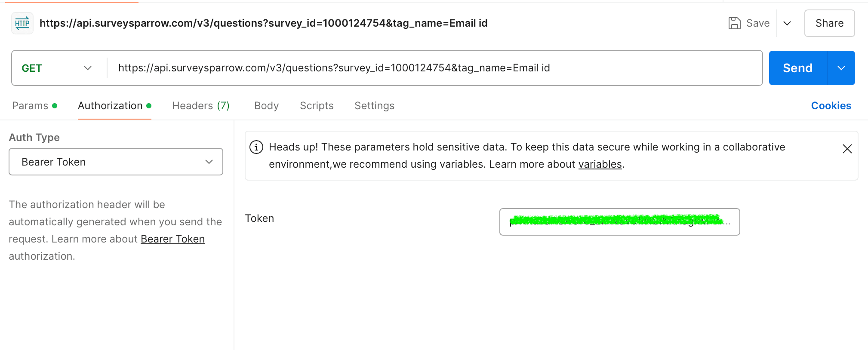Switch to the Params tab
This screenshot has width=868, height=350.
[31, 106]
